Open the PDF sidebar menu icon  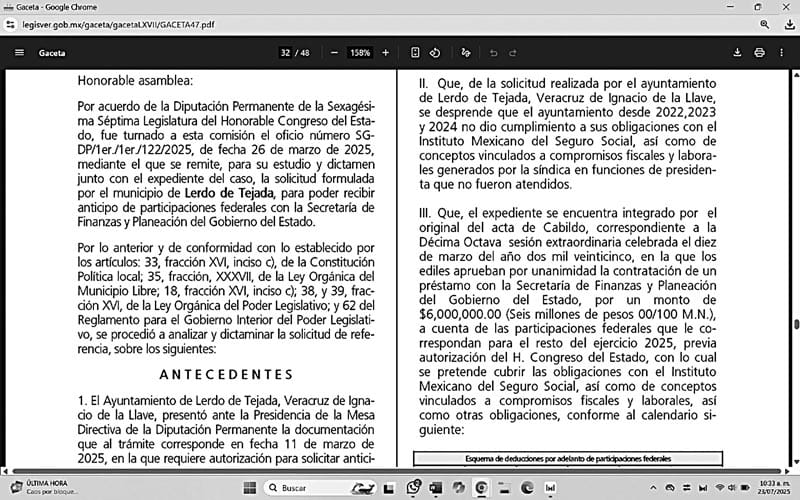tap(19, 52)
